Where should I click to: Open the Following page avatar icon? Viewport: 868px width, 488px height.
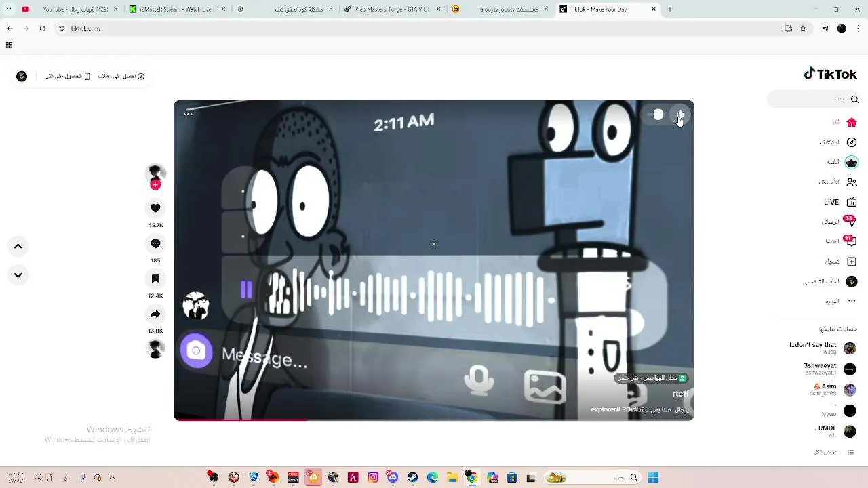[x=852, y=162]
